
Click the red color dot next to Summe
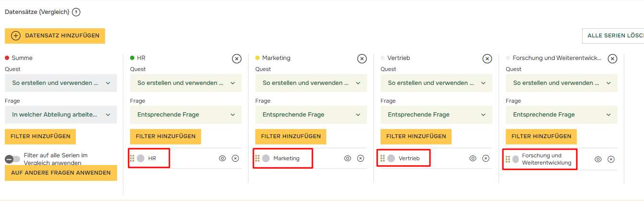coord(7,58)
